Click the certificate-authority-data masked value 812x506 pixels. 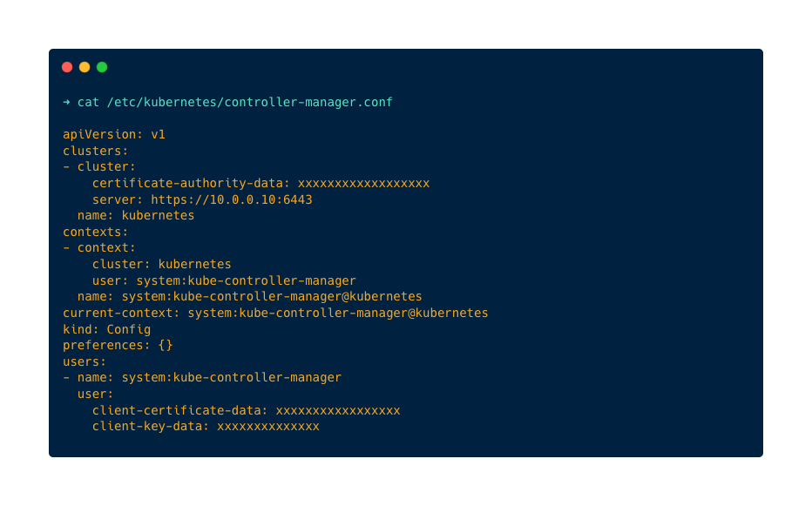point(363,183)
